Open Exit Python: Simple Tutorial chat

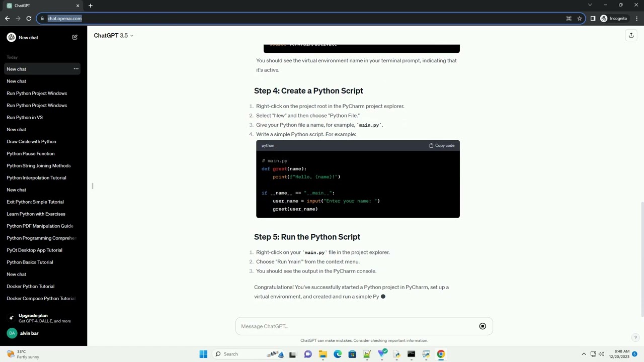42,202
